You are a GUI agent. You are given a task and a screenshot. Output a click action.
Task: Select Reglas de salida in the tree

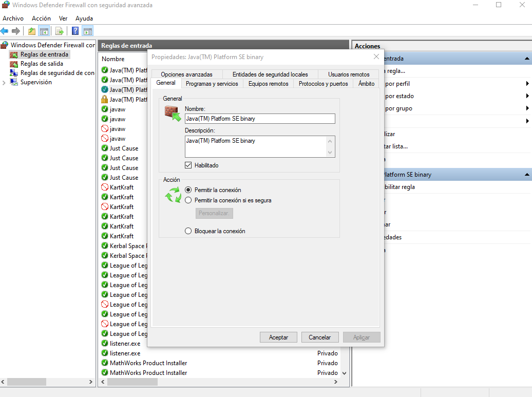[x=42, y=64]
